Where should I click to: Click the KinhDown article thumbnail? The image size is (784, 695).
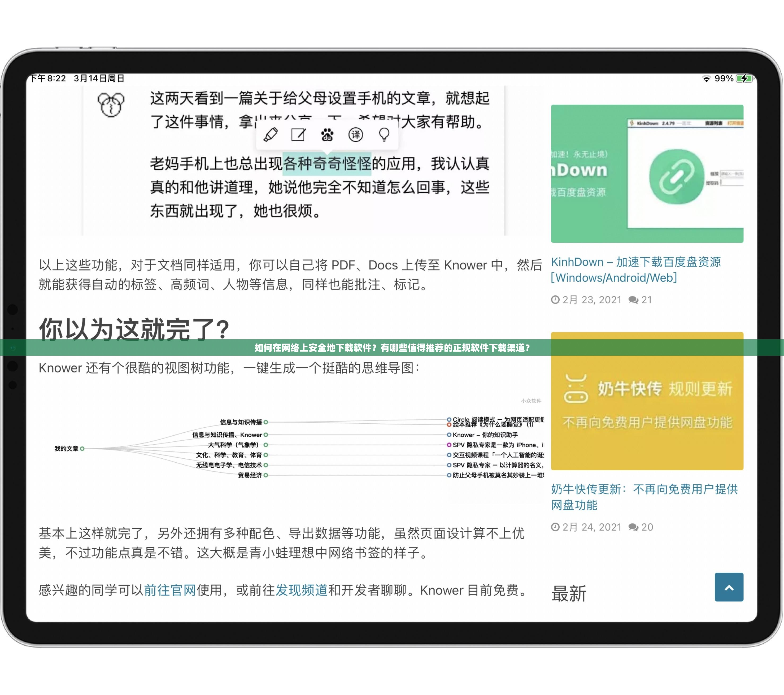[x=647, y=173]
